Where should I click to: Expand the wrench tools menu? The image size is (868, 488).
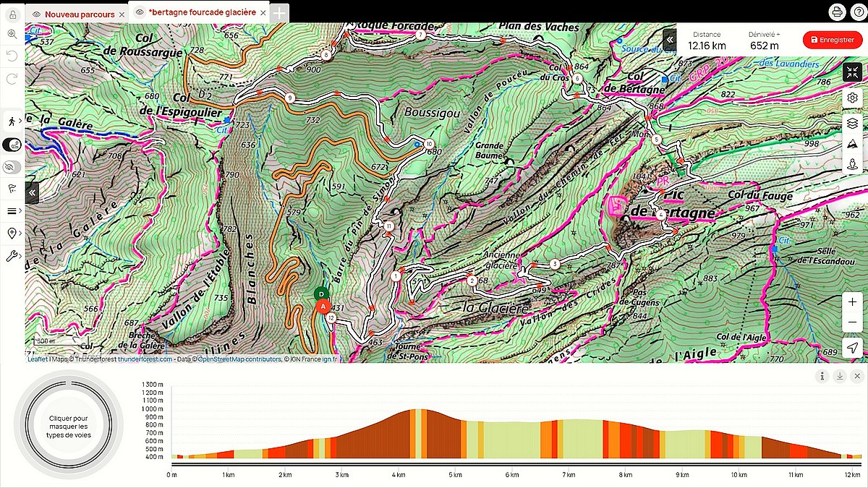[12, 256]
